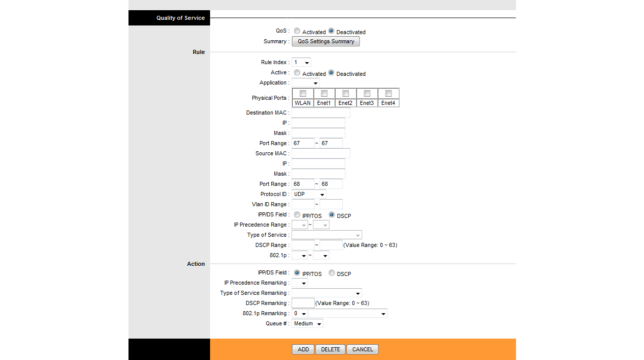Screen dimensions: 644x360
Task: Click the DSCP Remarking input field
Action: [303, 303]
